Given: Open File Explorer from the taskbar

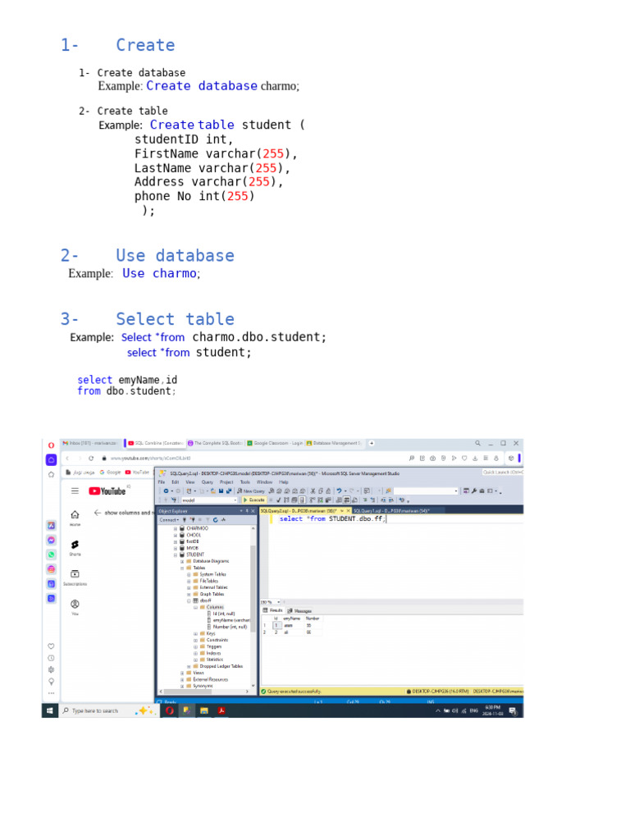Looking at the screenshot, I should coord(204,710).
